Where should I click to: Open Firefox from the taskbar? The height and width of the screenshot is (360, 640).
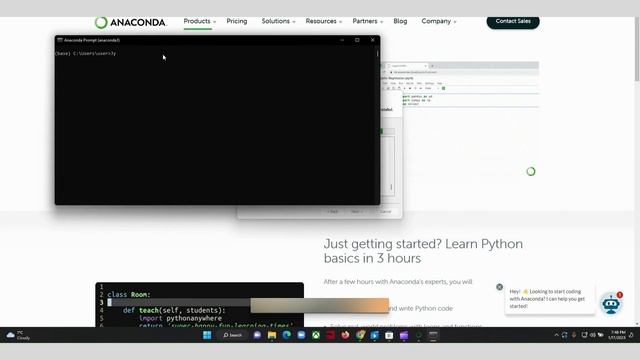pos(345,335)
